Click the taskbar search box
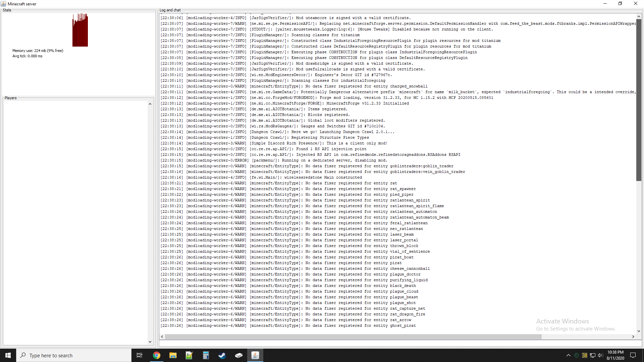Screen dimensions: 644x362 tap(74, 355)
